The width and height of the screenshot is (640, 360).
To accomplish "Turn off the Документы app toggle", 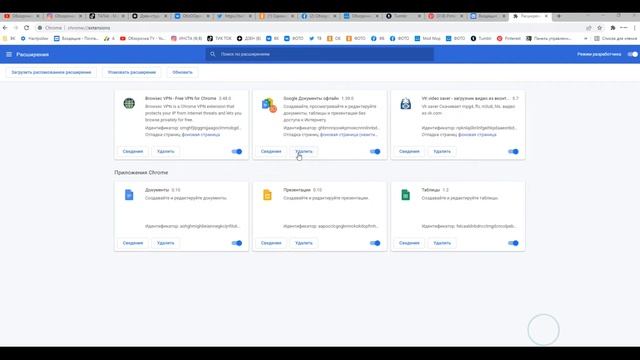I will click(x=237, y=243).
